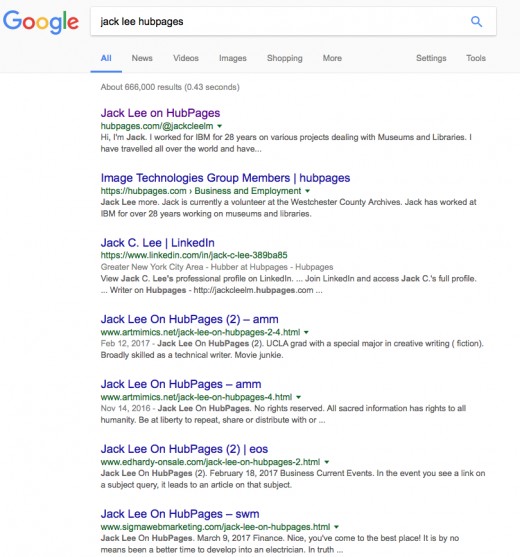Screen dimensions: 520x557
Task: Focus the search box containing jack lee hubpages
Action: pyautogui.click(x=281, y=22)
